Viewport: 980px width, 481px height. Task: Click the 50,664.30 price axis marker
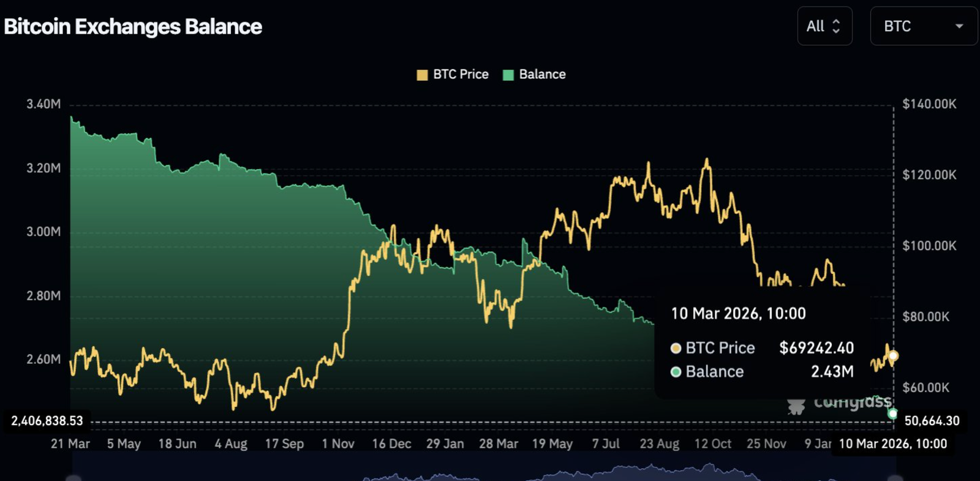point(932,421)
